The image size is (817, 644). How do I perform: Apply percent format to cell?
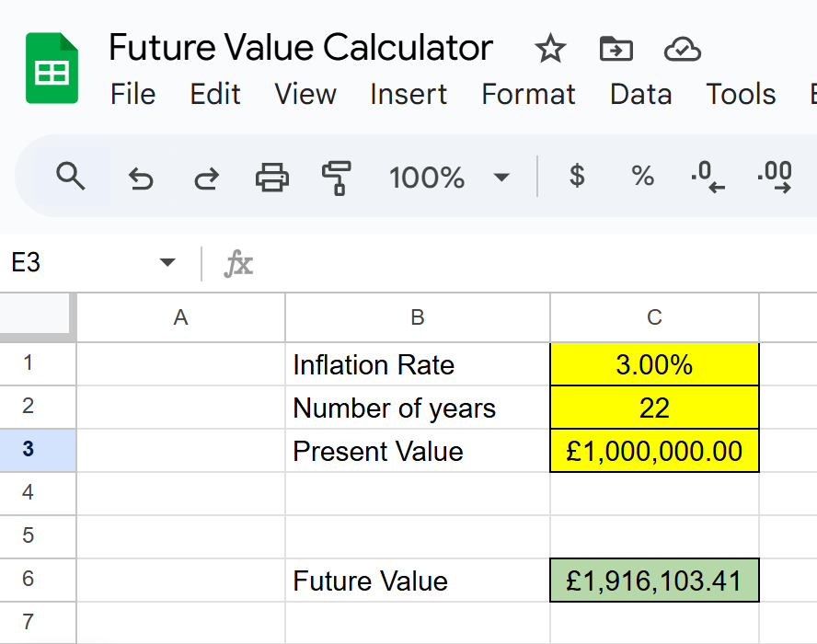[642, 176]
